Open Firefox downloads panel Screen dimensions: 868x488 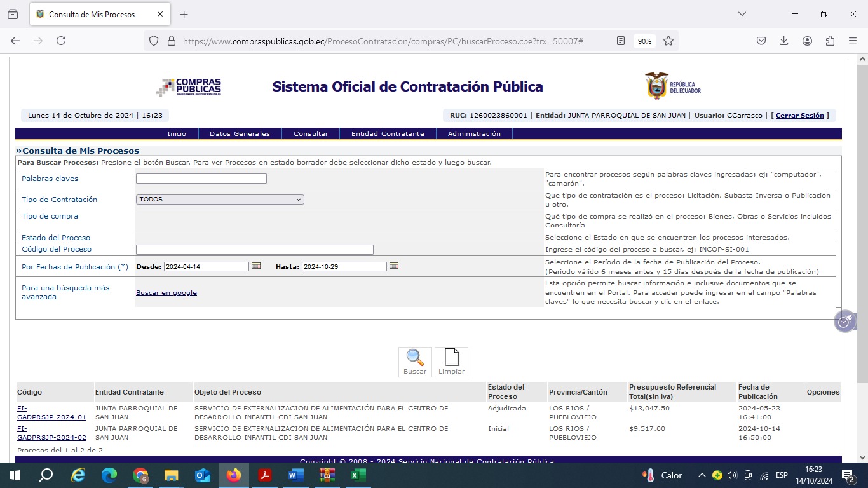click(784, 41)
